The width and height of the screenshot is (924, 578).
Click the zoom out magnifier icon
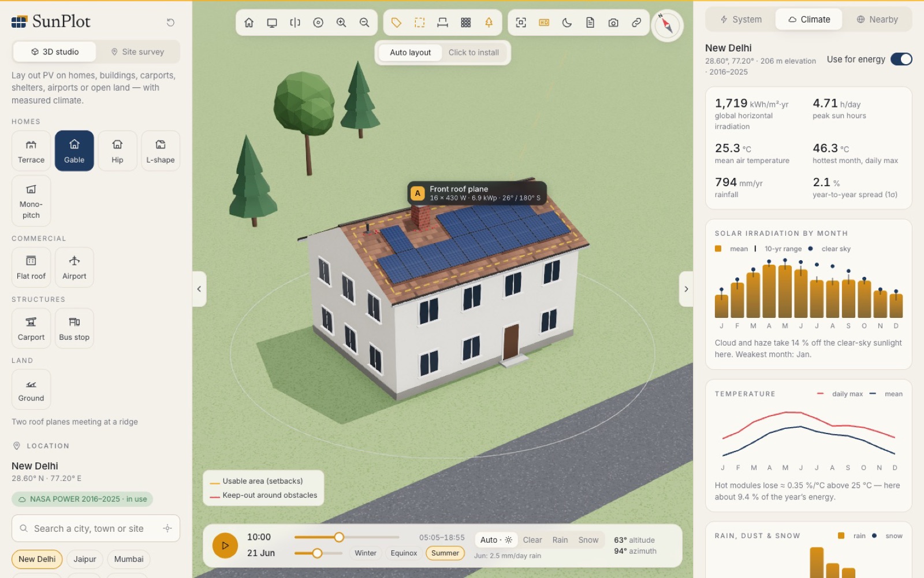click(364, 23)
